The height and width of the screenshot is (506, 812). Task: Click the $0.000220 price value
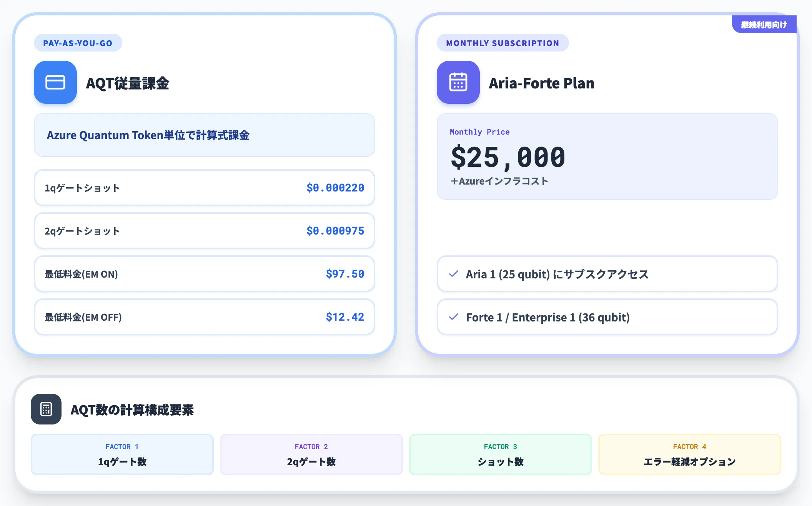tap(335, 188)
